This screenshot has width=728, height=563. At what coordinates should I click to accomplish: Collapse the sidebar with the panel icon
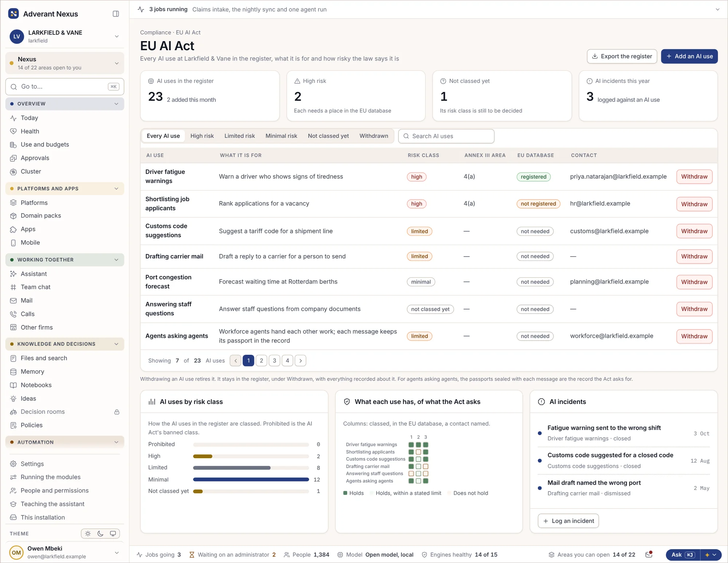coord(116,14)
